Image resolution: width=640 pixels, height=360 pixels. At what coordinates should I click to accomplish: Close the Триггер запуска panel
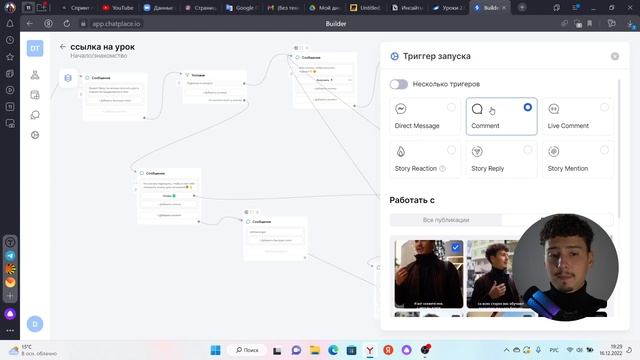pyautogui.click(x=615, y=56)
